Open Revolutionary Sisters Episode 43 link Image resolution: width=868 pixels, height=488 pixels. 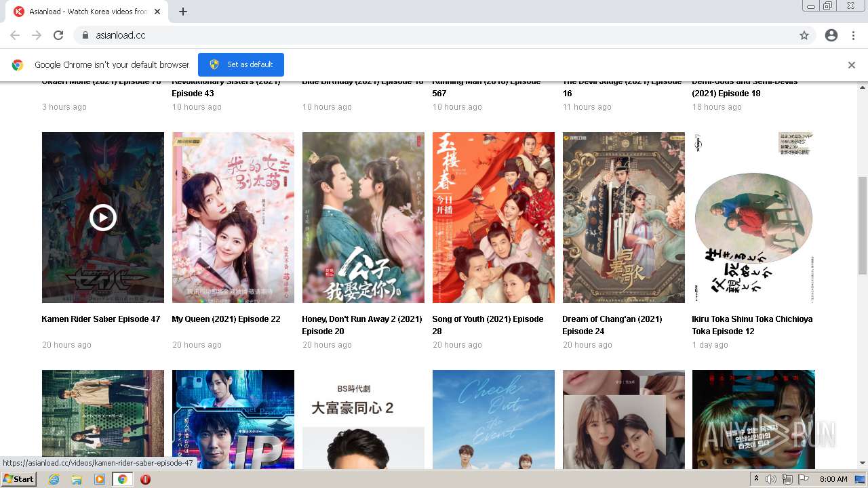[x=226, y=87]
